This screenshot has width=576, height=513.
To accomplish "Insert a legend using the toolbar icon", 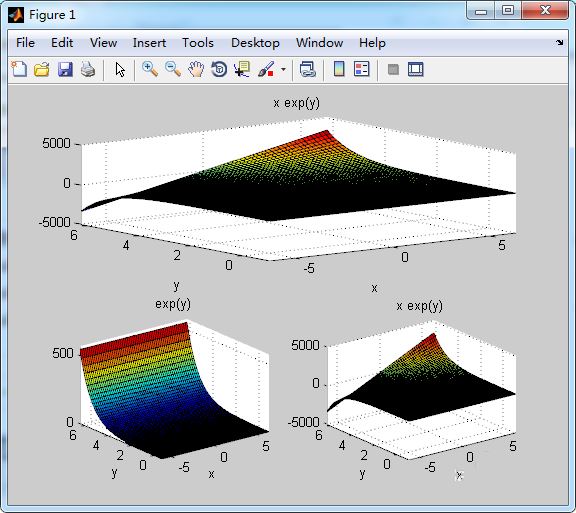I will (361, 69).
